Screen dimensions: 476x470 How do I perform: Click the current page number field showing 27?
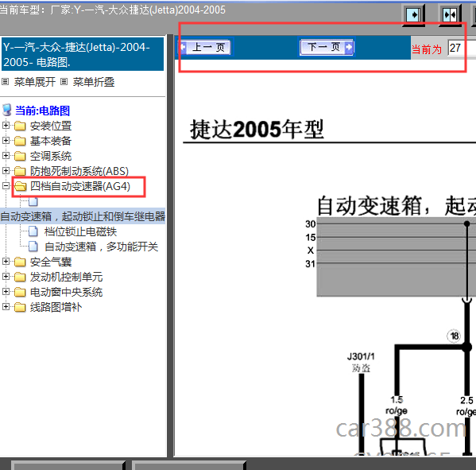pos(461,48)
